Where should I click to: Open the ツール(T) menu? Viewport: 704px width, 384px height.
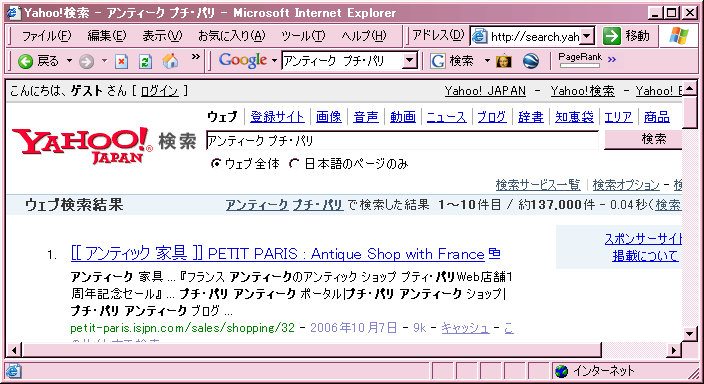pos(303,35)
